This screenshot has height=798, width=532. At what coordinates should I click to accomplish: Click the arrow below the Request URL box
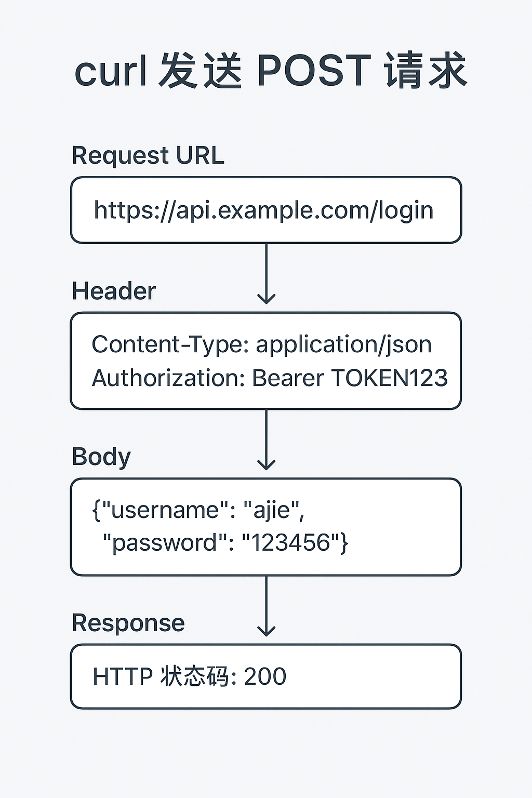[x=266, y=274]
